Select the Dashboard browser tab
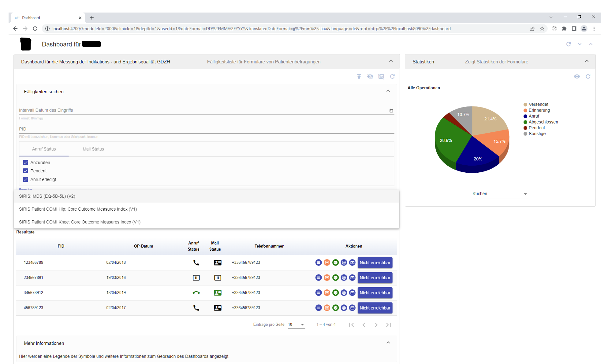Image resolution: width=608 pixels, height=364 pixels. pos(47,18)
